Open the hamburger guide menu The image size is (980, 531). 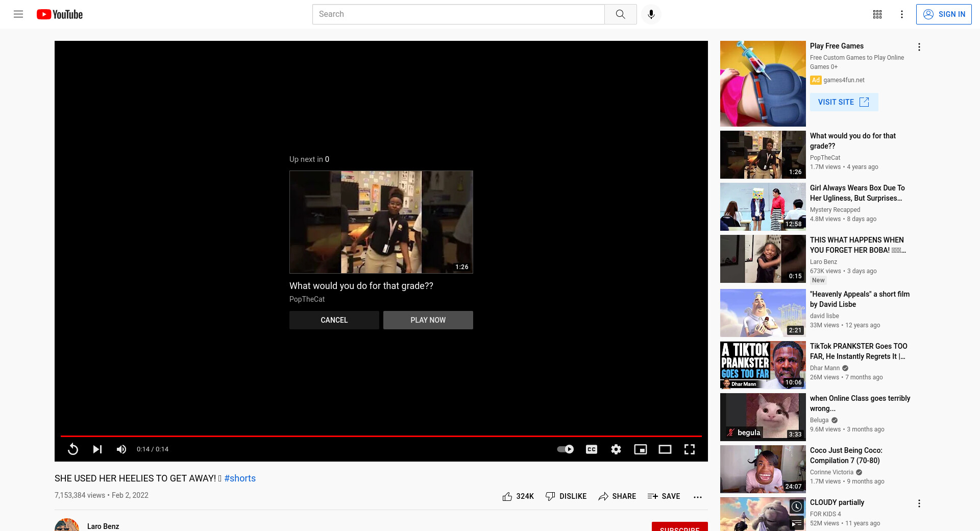coord(18,14)
